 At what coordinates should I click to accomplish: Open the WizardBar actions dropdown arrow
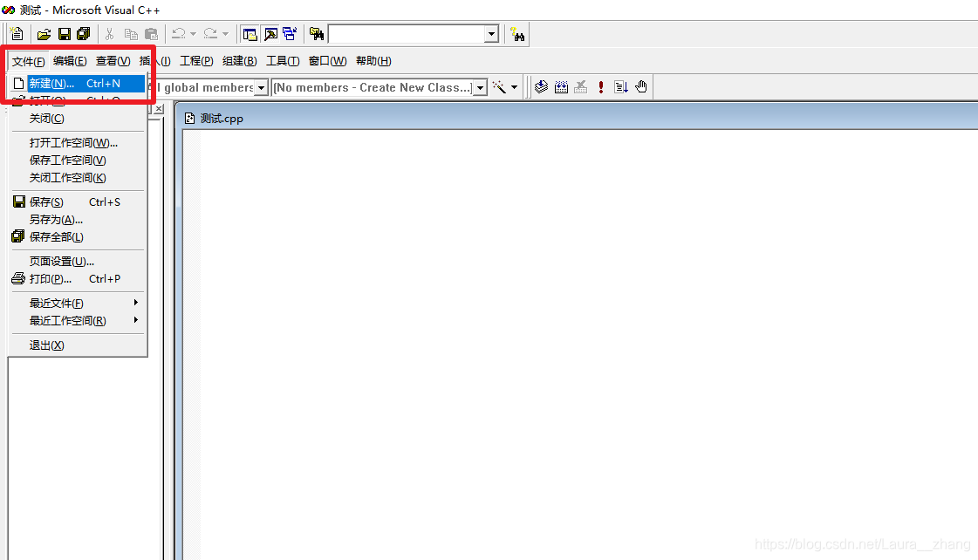[514, 87]
